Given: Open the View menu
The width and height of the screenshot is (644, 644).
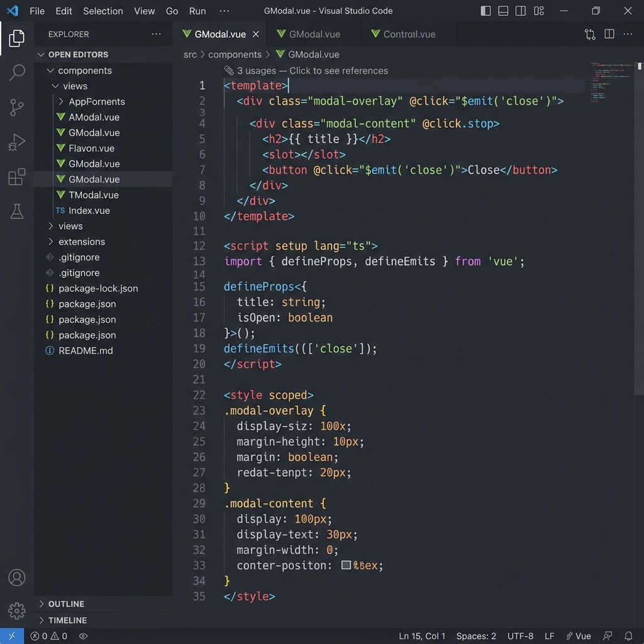Looking at the screenshot, I should coord(144,11).
